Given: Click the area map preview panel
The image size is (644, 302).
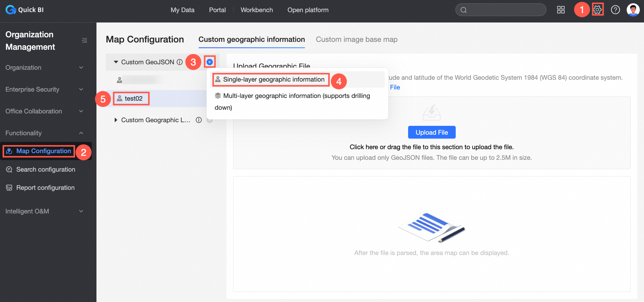Looking at the screenshot, I should (x=432, y=234).
